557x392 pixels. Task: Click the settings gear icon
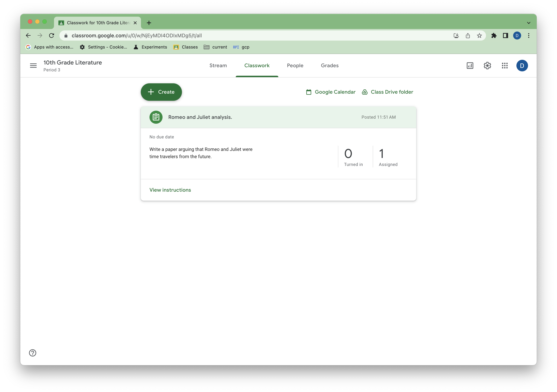pyautogui.click(x=487, y=66)
